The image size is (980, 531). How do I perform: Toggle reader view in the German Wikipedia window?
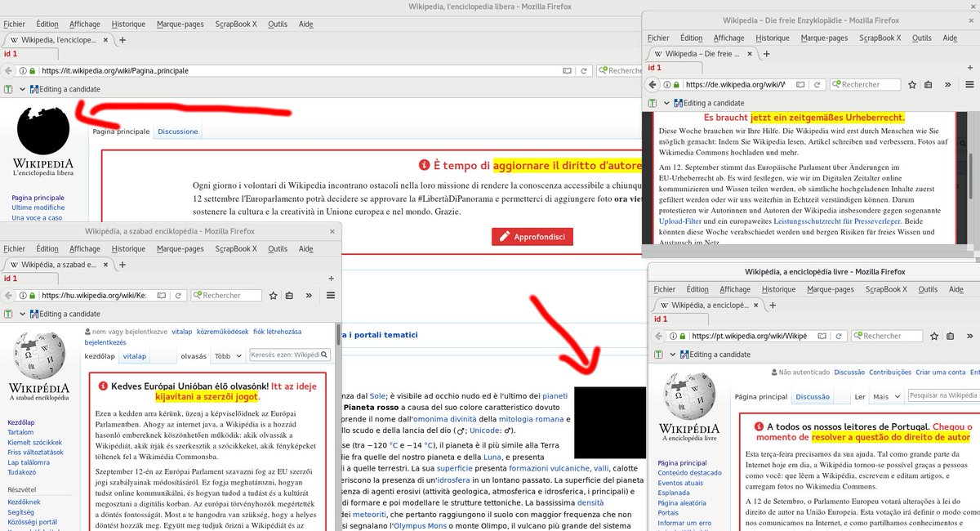point(800,85)
